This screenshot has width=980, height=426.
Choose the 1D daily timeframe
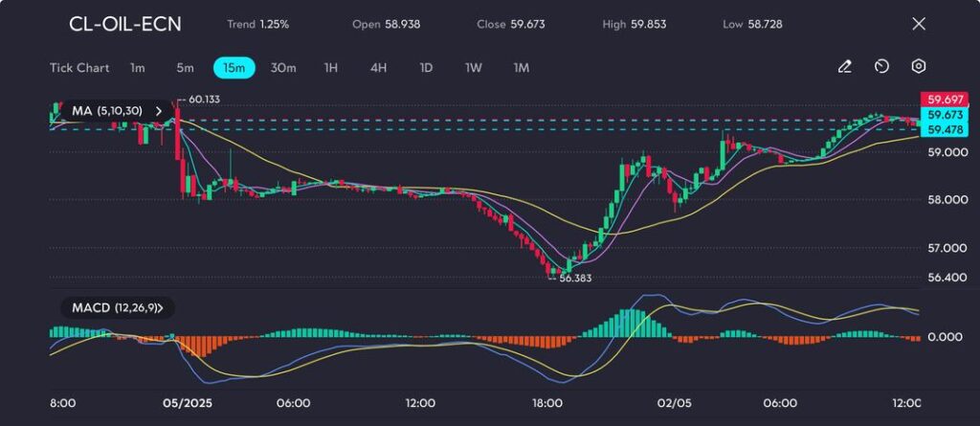pyautogui.click(x=426, y=68)
